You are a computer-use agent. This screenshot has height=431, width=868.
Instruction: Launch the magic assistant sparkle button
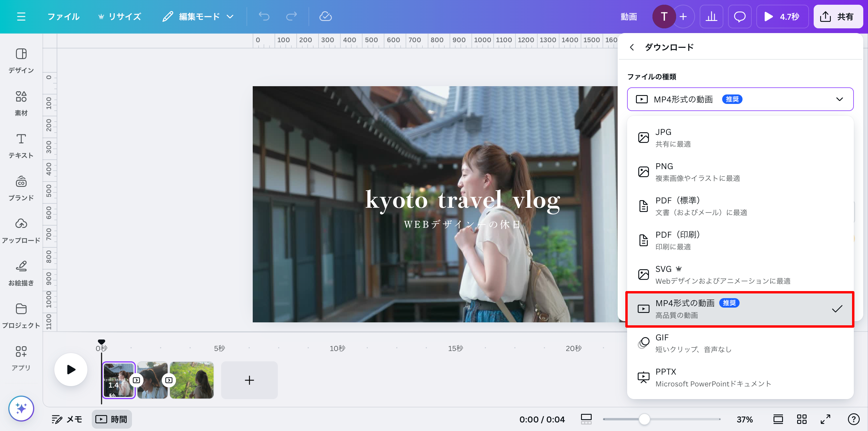click(21, 409)
